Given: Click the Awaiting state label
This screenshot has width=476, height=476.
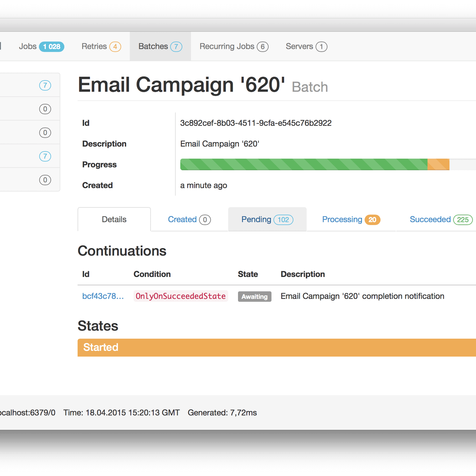Looking at the screenshot, I should (254, 297).
